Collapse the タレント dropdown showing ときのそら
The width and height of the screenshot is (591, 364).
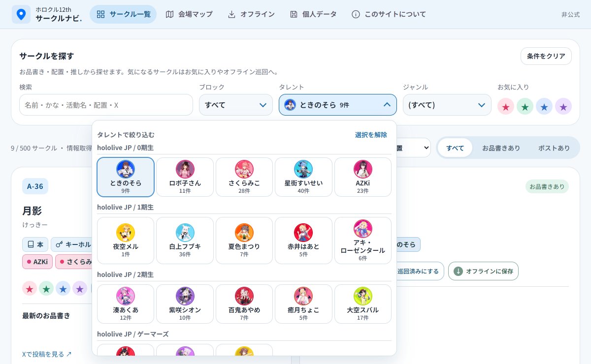tap(338, 105)
